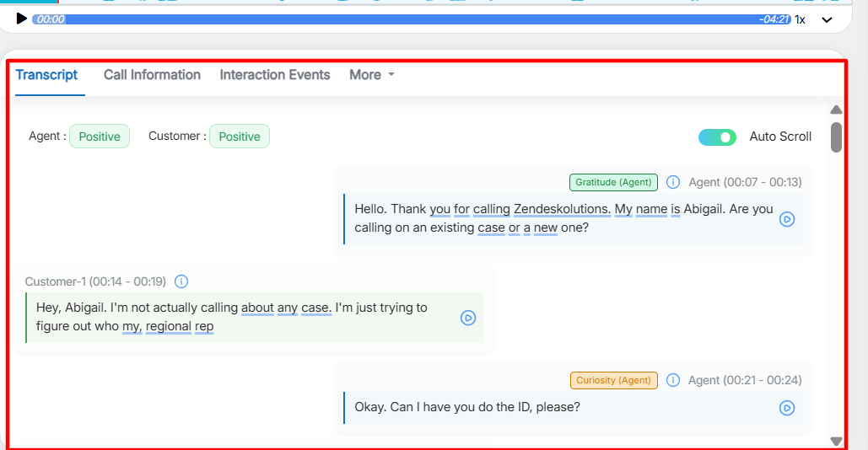Screen dimensions: 868x450
Task: Open info icon beside Gratitude tag
Action: pos(673,182)
